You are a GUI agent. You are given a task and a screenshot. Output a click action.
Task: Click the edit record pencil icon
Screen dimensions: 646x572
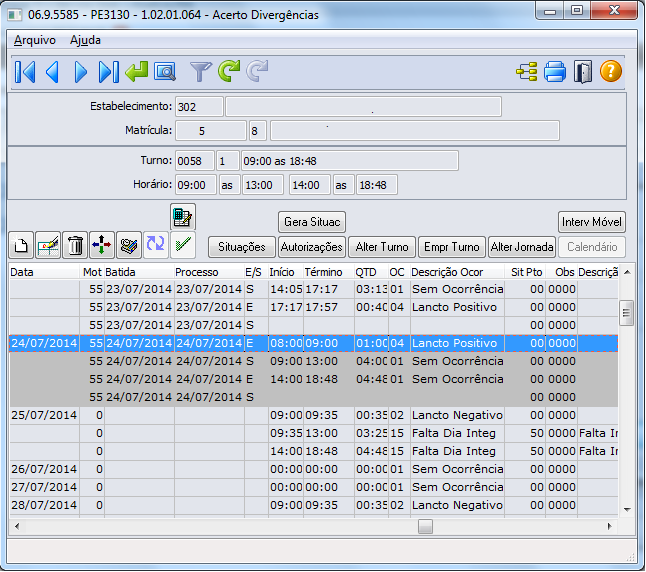pos(48,245)
